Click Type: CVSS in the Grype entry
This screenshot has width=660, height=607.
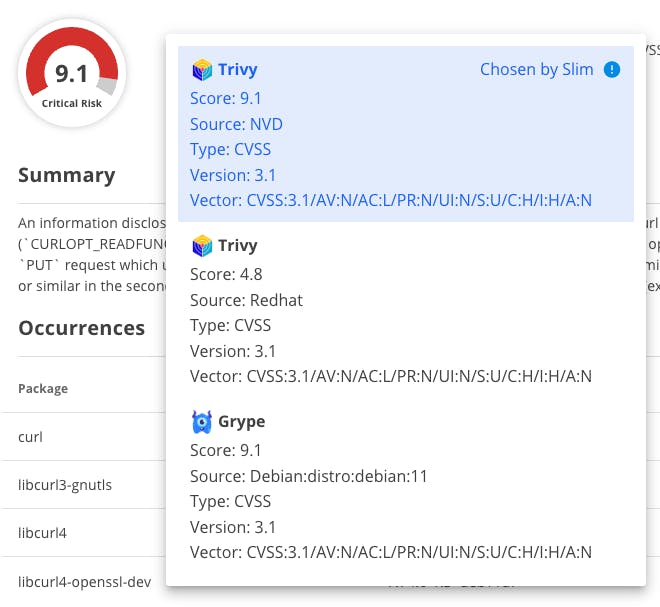click(230, 501)
